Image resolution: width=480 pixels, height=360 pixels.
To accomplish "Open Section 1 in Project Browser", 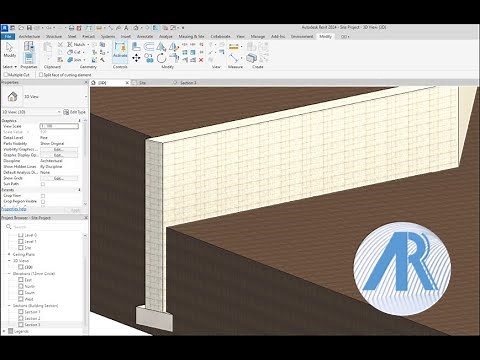I will point(32,312).
